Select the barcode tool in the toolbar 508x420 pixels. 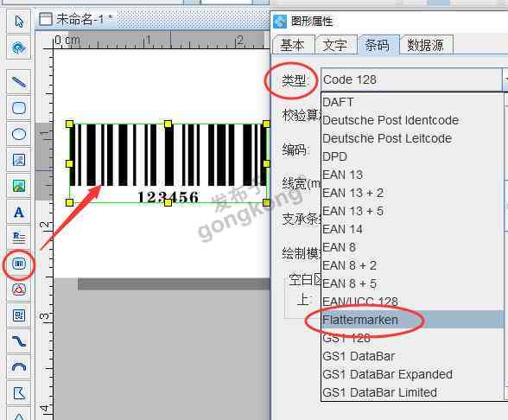(19, 264)
